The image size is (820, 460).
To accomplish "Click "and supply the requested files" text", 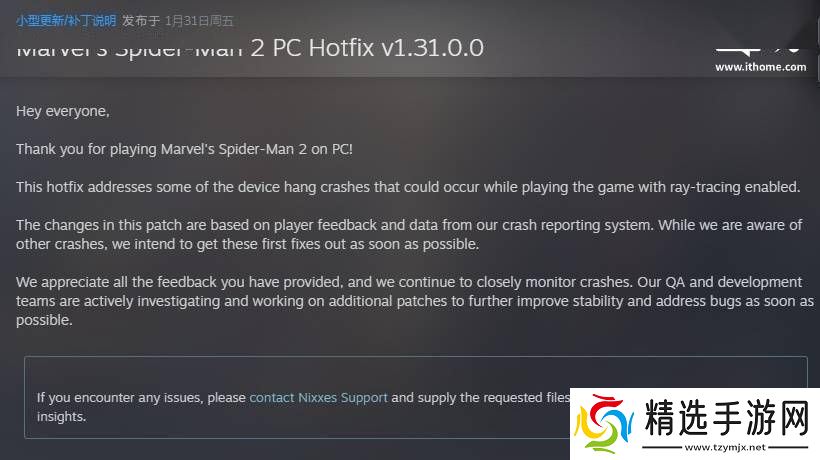I will click(x=480, y=398).
